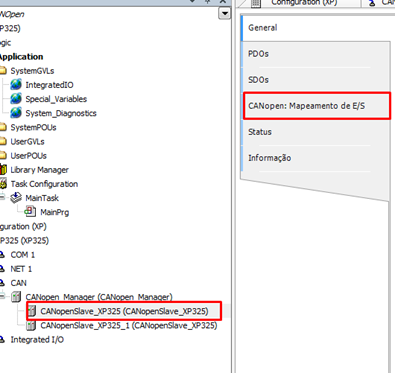Viewport: 395px width, 373px height.
Task: Select Task Configuration in the tree
Action: [44, 184]
